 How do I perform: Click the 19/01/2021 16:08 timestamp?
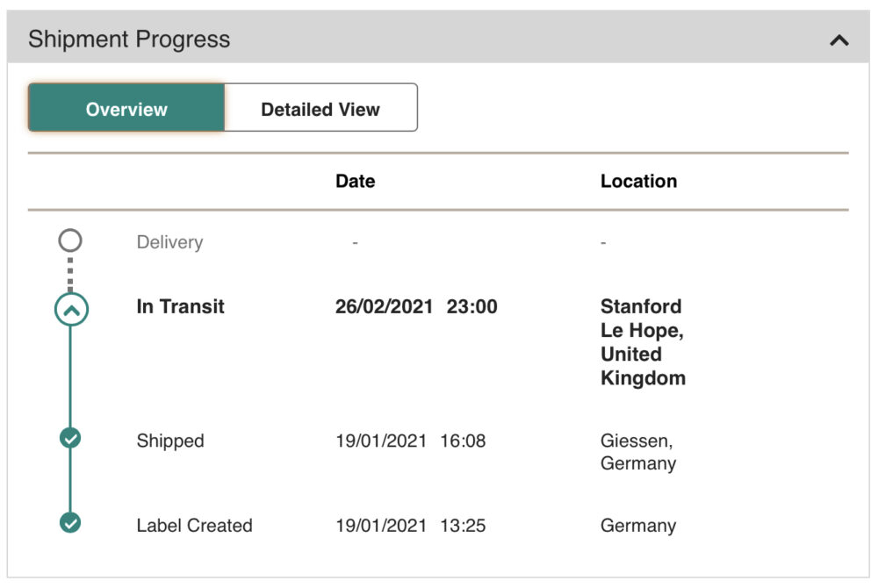coord(410,441)
